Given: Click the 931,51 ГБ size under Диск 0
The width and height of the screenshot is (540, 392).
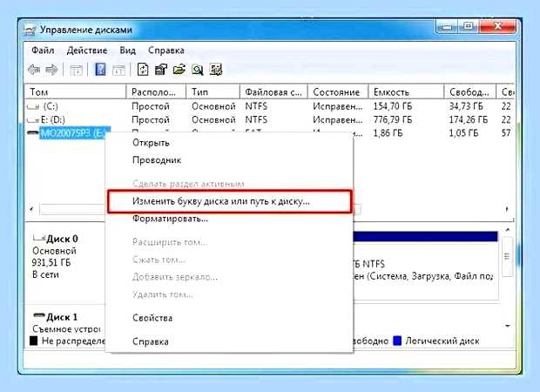Looking at the screenshot, I should [x=51, y=262].
